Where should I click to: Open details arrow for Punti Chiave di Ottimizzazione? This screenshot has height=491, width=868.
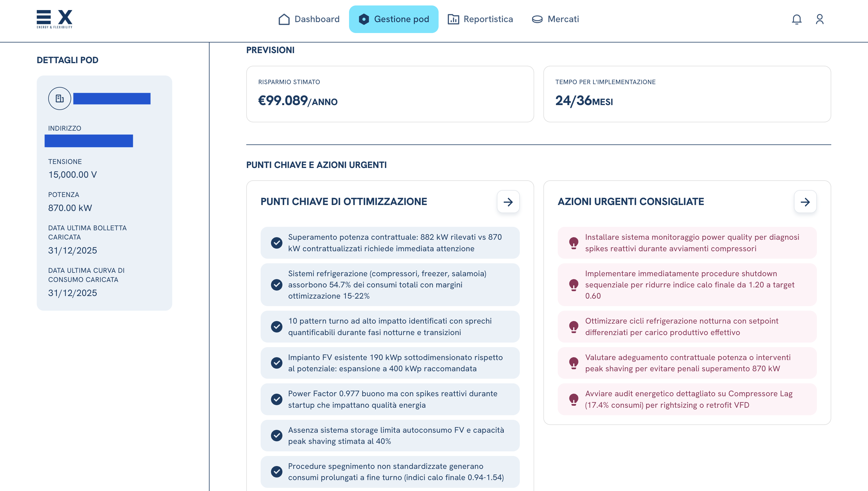pos(508,202)
